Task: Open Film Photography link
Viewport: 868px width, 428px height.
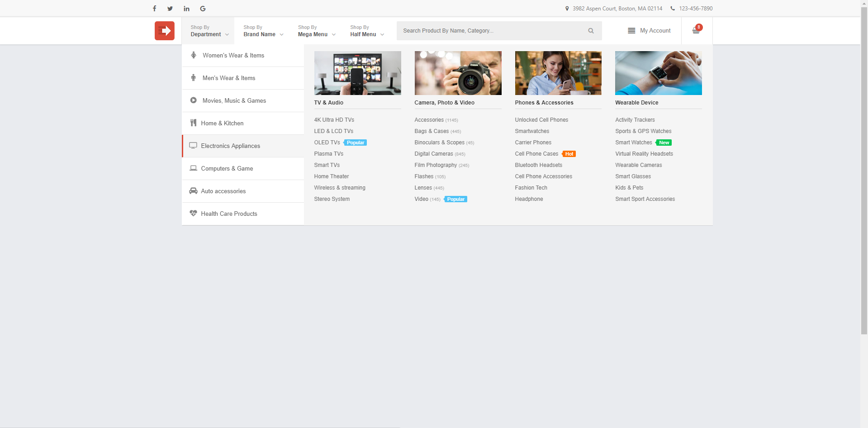Action: (436, 165)
